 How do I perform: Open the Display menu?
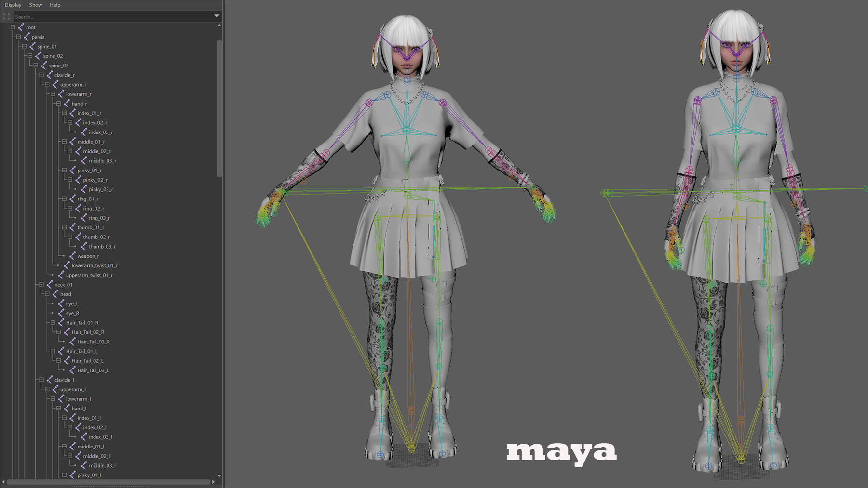(13, 5)
